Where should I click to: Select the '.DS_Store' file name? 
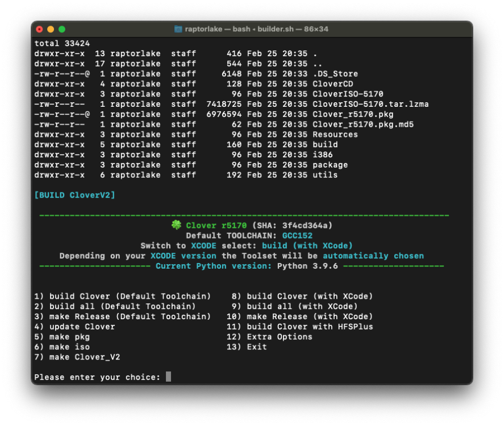[335, 74]
